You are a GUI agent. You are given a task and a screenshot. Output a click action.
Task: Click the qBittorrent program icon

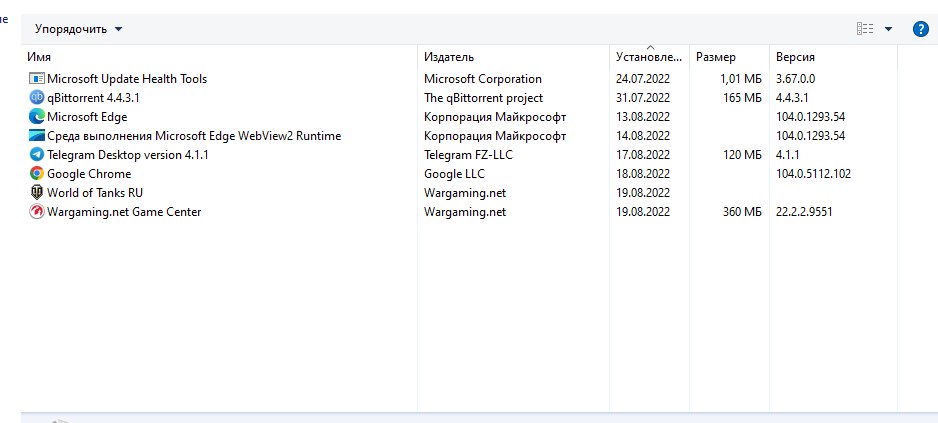(x=37, y=97)
